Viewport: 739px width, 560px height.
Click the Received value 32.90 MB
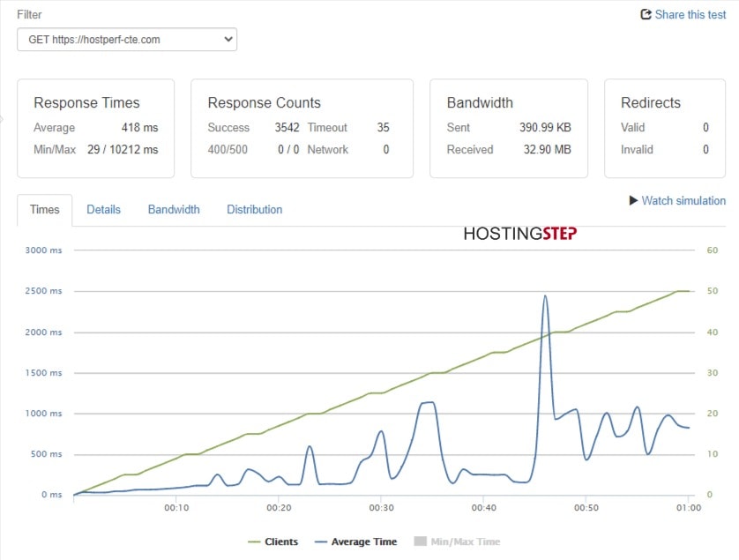tap(547, 150)
